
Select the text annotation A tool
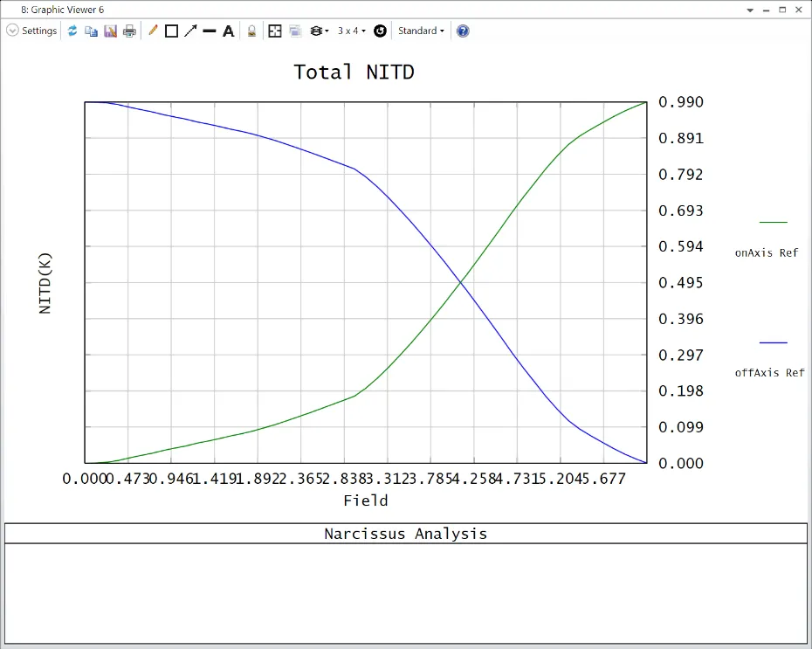pos(229,31)
